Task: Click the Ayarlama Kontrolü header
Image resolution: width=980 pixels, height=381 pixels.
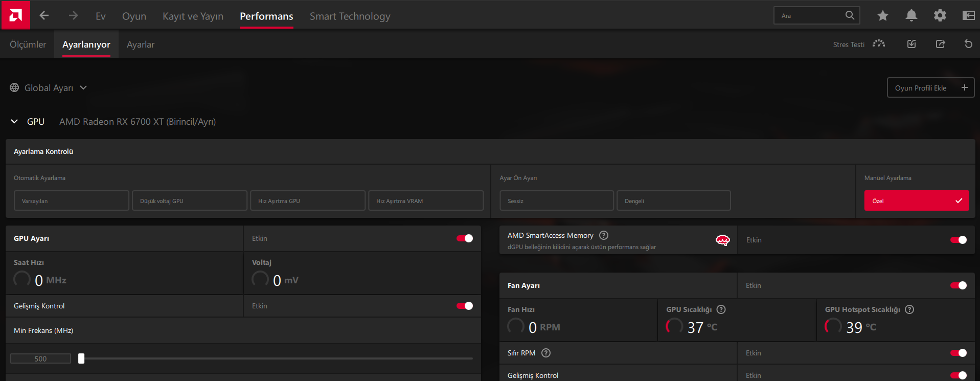Action: click(43, 151)
